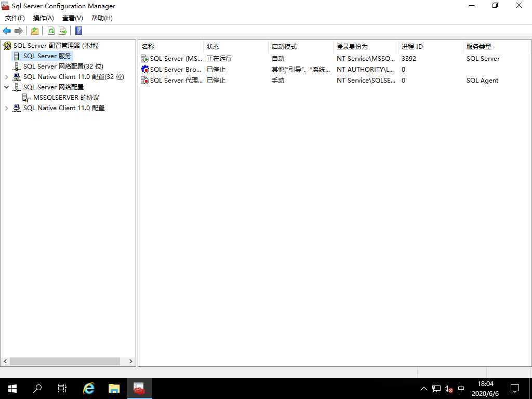The width and height of the screenshot is (532, 399).
Task: Open the 文件(F) menu
Action: coord(15,18)
